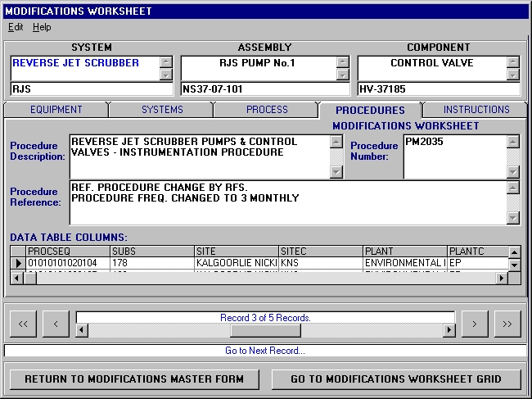Click data table vertical scroll down arrow
The image size is (532, 399).
coord(514,265)
